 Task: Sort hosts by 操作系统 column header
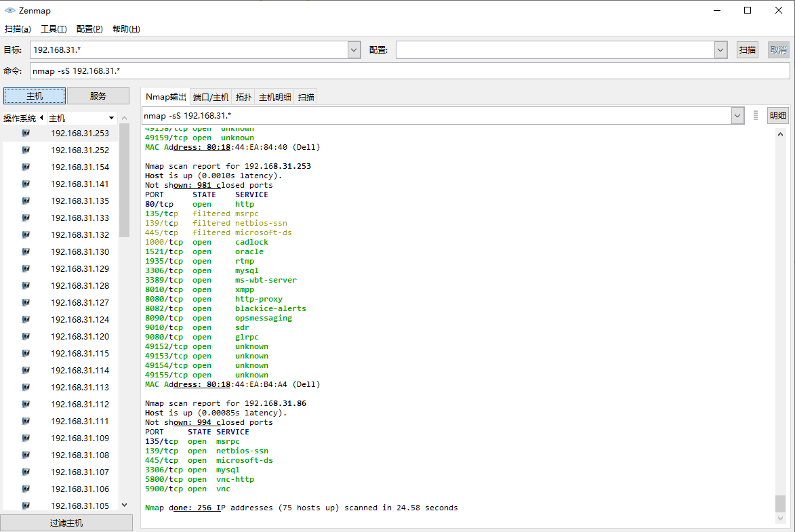click(x=23, y=118)
